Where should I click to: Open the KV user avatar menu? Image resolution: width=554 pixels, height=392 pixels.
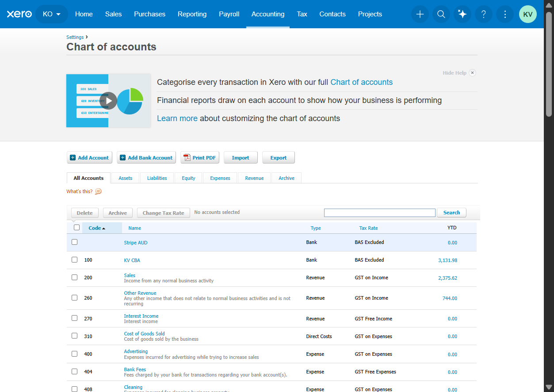click(528, 14)
